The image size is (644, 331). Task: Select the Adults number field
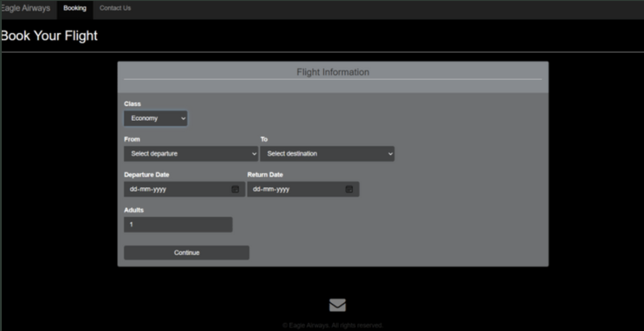click(x=178, y=224)
